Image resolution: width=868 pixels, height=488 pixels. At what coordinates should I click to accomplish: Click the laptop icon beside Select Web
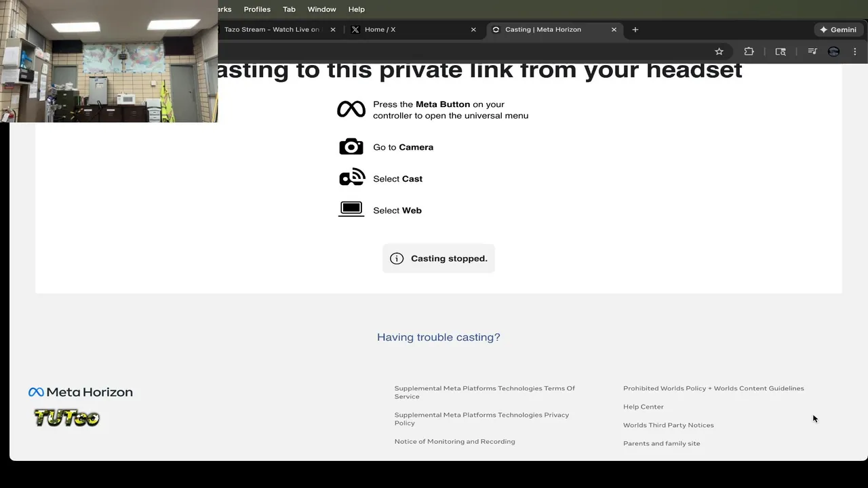point(351,209)
